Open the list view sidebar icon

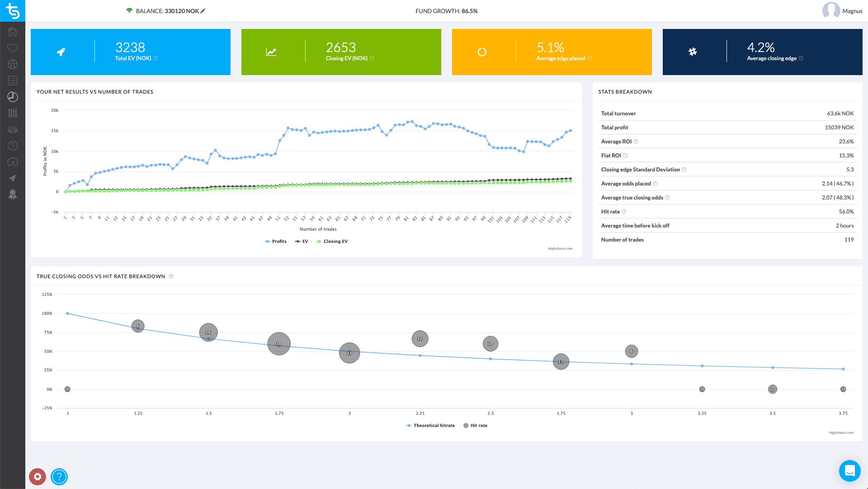coord(13,81)
